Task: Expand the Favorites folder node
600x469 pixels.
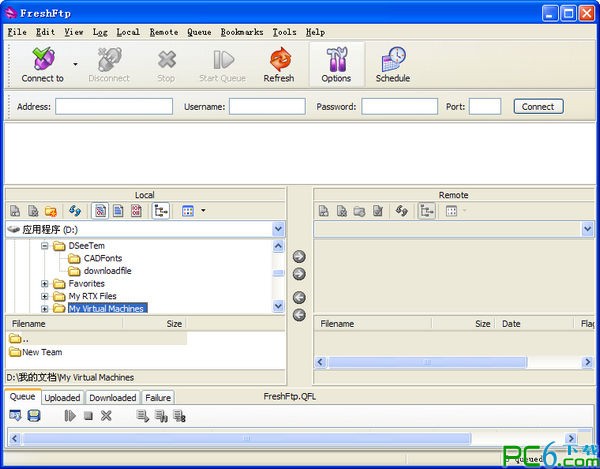Action: (45, 284)
